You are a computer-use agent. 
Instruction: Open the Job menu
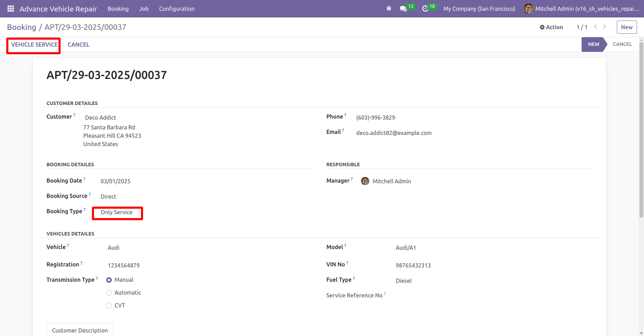click(x=144, y=9)
